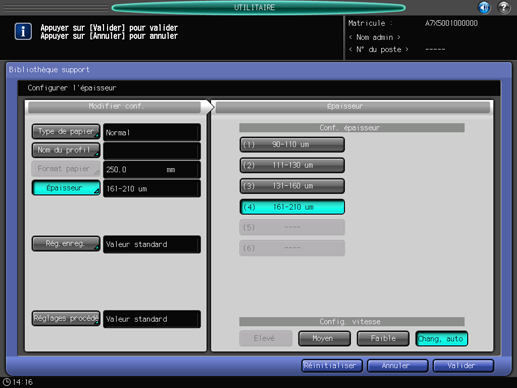Enable Chang. auto speed setting
Viewport: 517px width, 388px height.
[442, 339]
